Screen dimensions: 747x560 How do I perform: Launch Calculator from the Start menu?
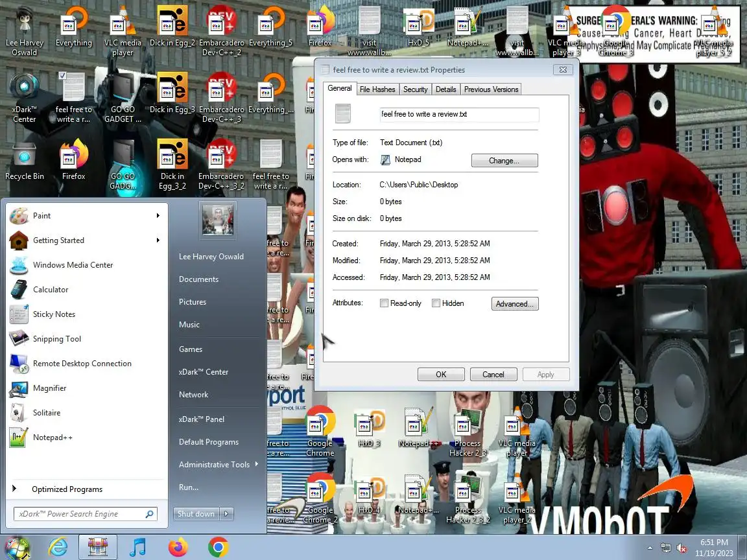(86, 290)
